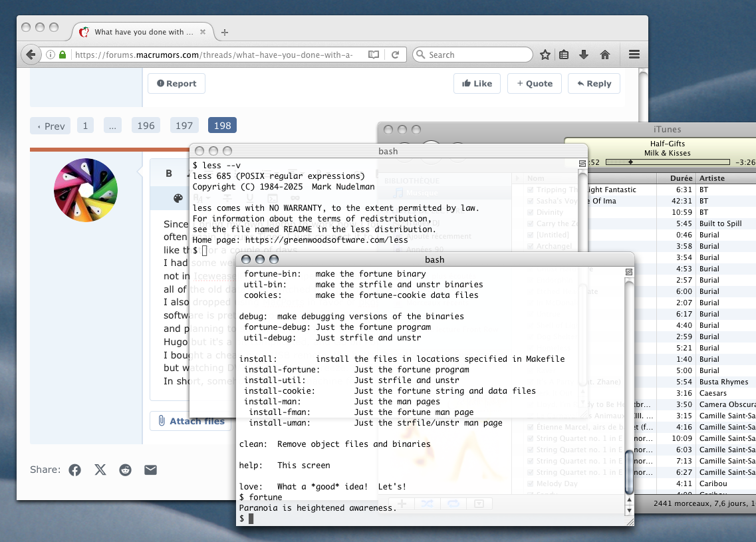Reload the page with the refresh icon
Screen dimensions: 756x542
[x=396, y=55]
